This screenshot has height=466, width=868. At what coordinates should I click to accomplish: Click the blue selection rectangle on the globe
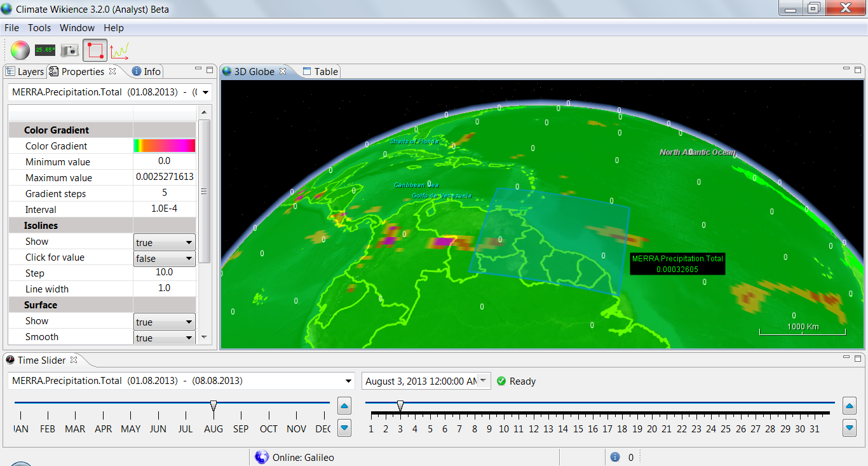click(x=550, y=242)
